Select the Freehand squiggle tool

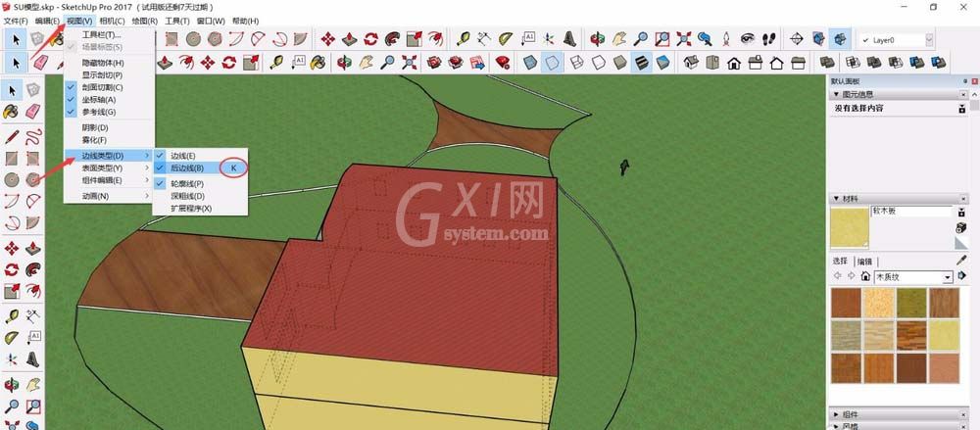[33, 136]
